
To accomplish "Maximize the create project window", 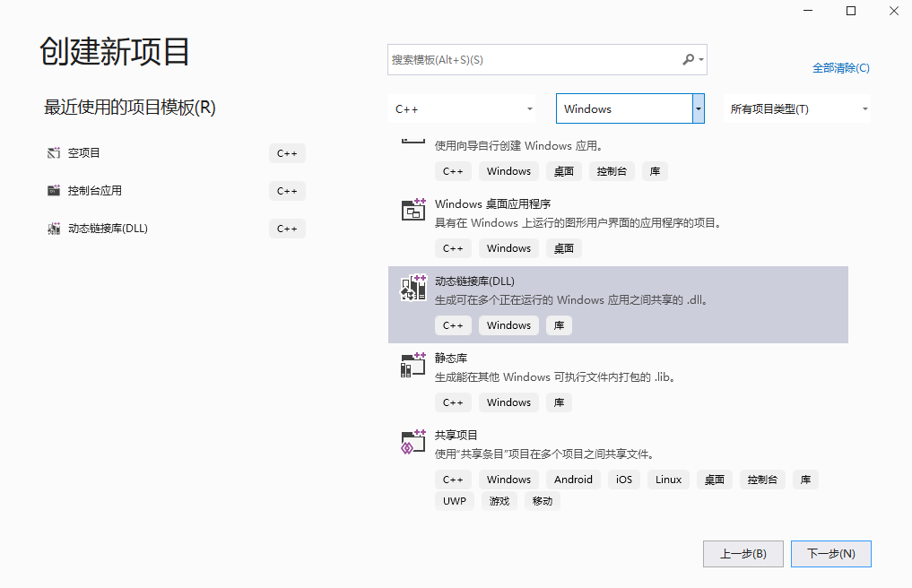I will pos(851,11).
